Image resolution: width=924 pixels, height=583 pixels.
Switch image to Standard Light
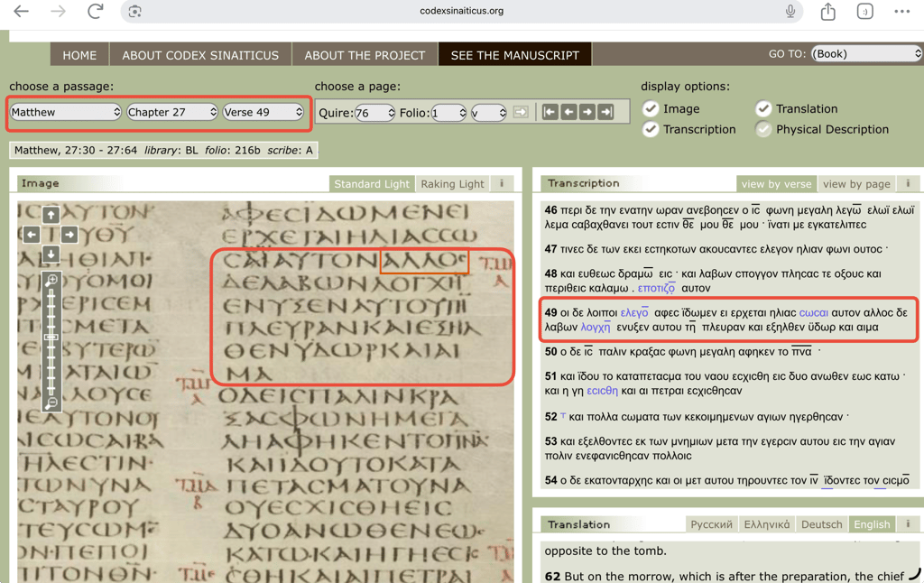(372, 184)
